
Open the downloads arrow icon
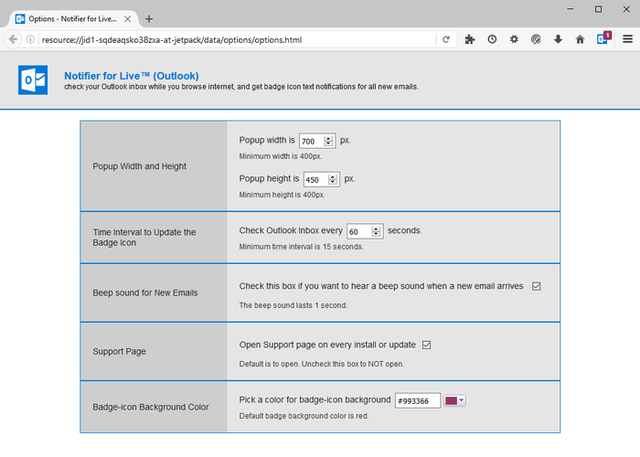coord(558,39)
